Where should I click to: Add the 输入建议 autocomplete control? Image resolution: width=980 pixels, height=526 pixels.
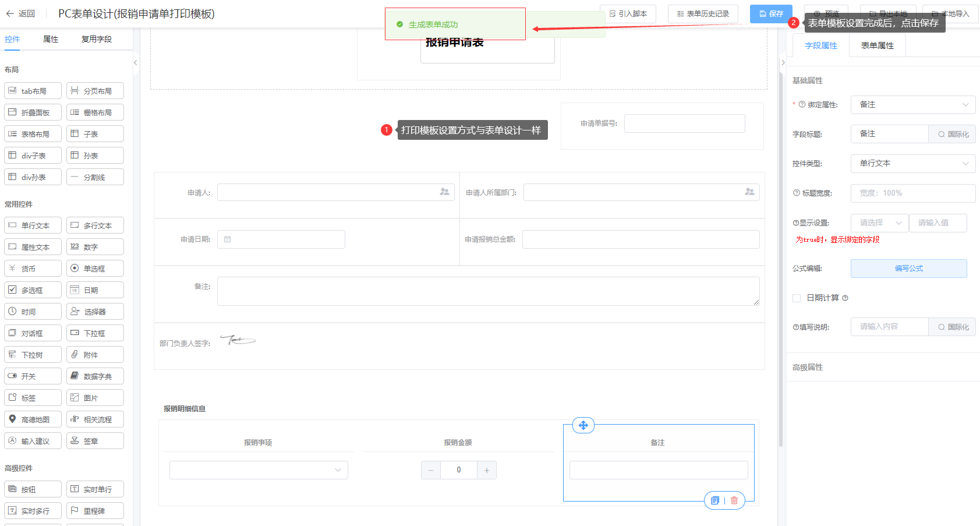[x=33, y=441]
